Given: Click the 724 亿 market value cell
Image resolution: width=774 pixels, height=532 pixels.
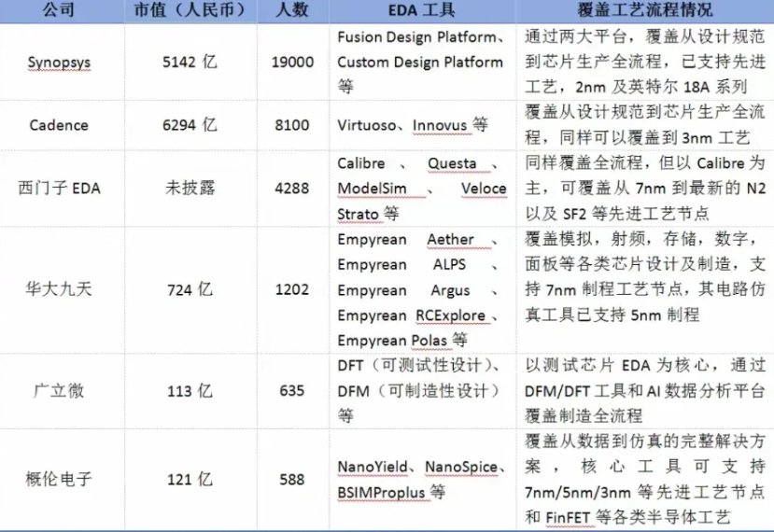Looking at the screenshot, I should (190, 289).
